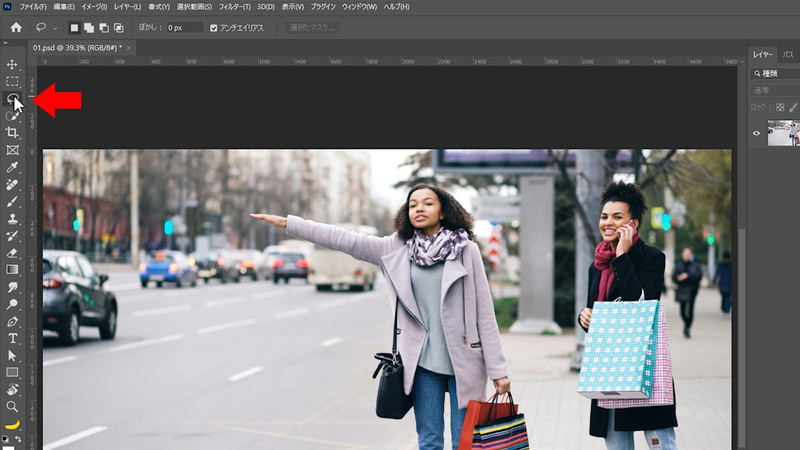Screen dimensions: 800x450
Task: Open the Lasso tool preset dropdown arrow
Action: pyautogui.click(x=55, y=28)
